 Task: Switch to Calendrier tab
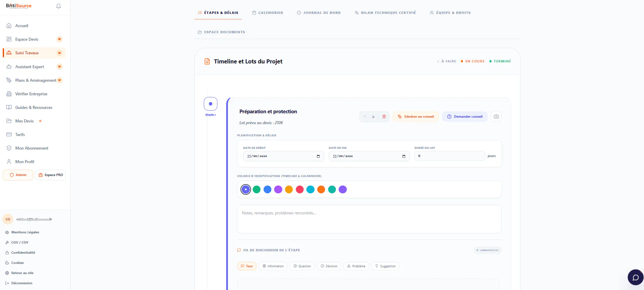[x=268, y=13]
